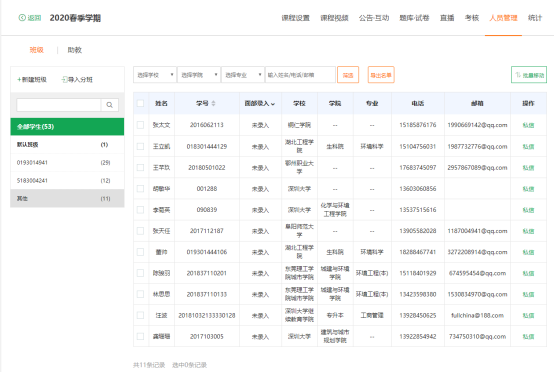This screenshot has height=373, width=554.
Task: Select class 0193014941 in the list
Action: [x=67, y=162]
